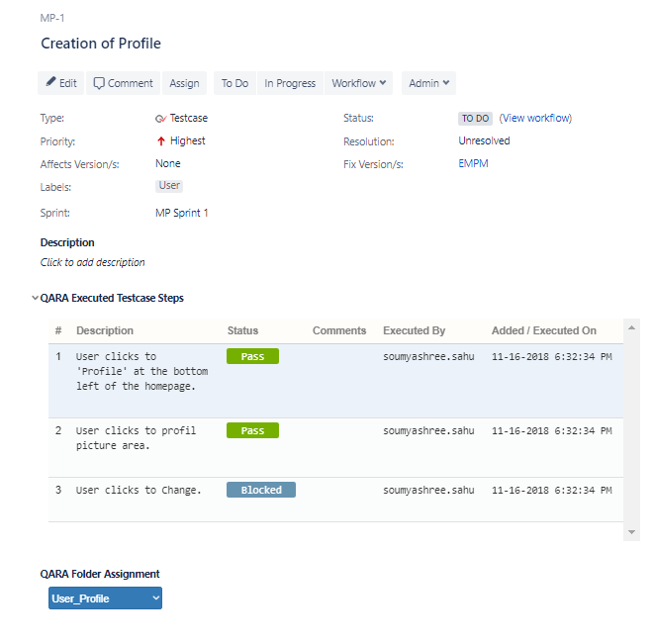Viewport: 654px width, 644px height.
Task: Click the Added / Executed On header
Action: click(x=544, y=330)
